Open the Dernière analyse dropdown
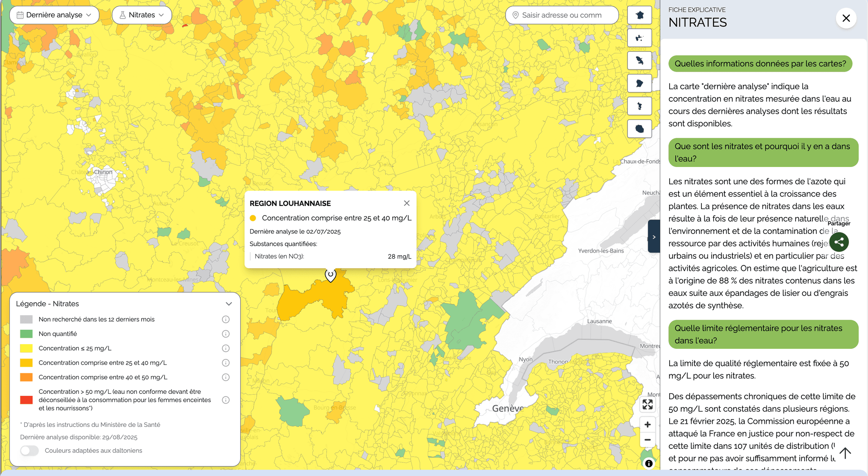 tap(54, 15)
